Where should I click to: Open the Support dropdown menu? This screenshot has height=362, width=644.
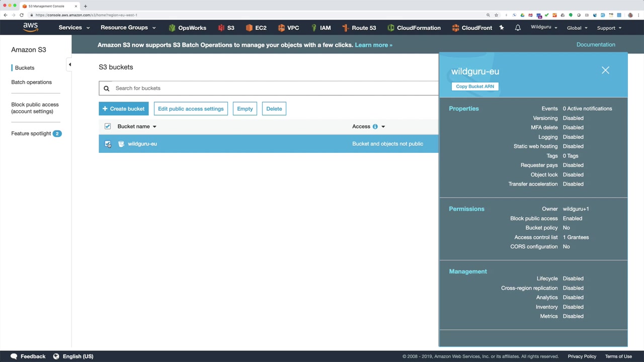[609, 28]
